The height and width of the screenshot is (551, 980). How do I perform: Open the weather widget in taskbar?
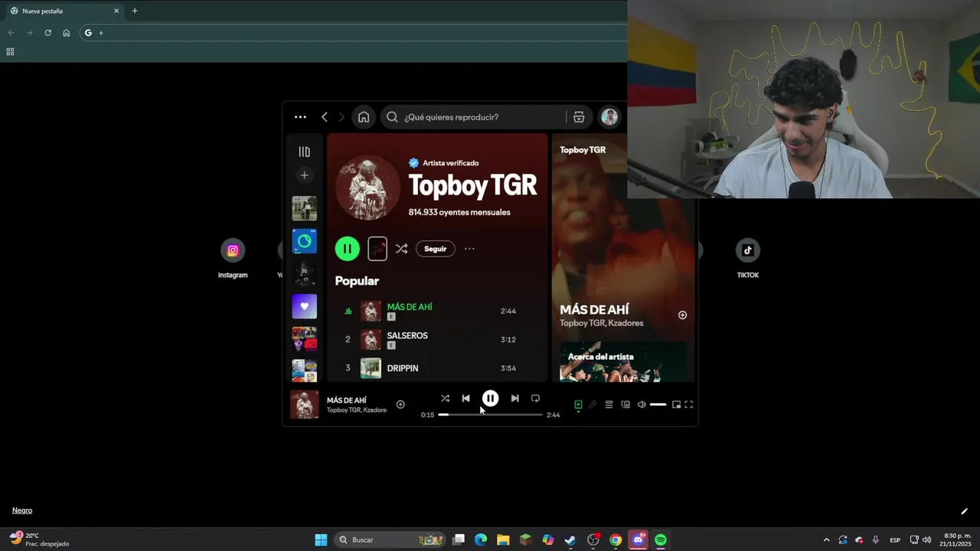tap(40, 540)
